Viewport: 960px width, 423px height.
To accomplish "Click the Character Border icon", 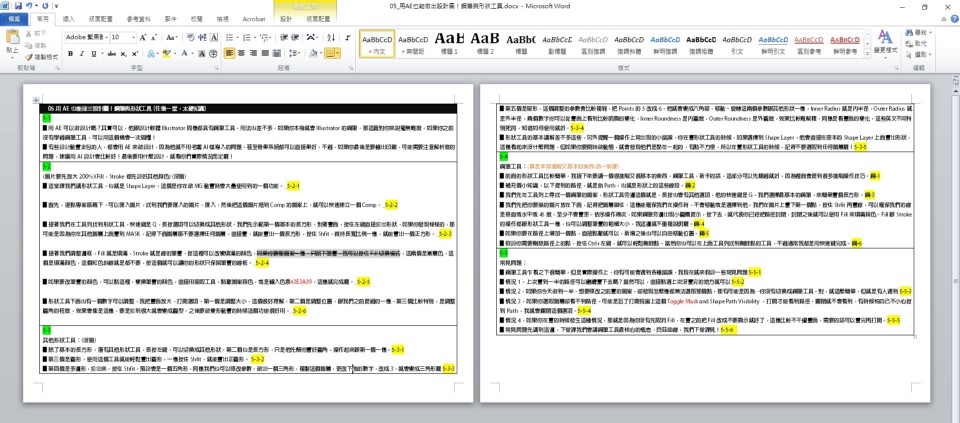I will tap(214, 37).
